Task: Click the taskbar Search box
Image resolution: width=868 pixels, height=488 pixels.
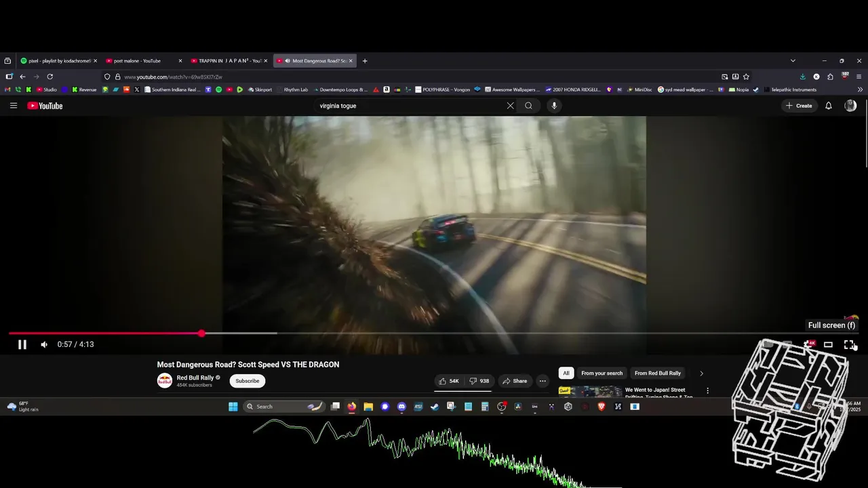Action: coord(283,407)
